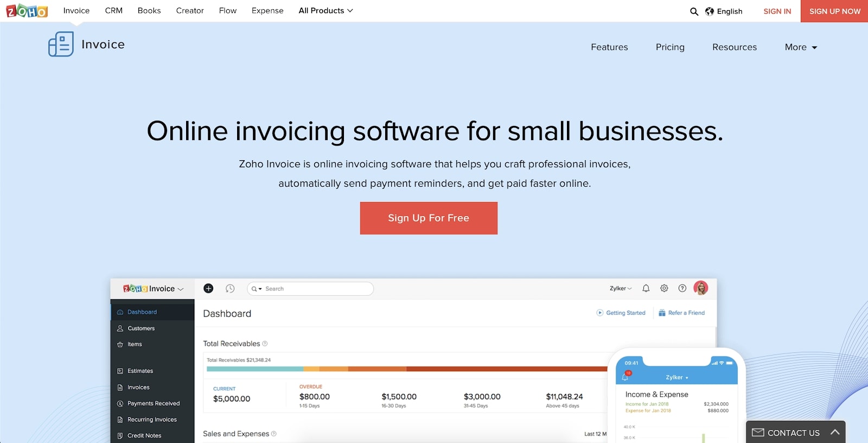Viewport: 868px width, 443px height.
Task: Click the Total Receivables info icon
Action: click(265, 344)
